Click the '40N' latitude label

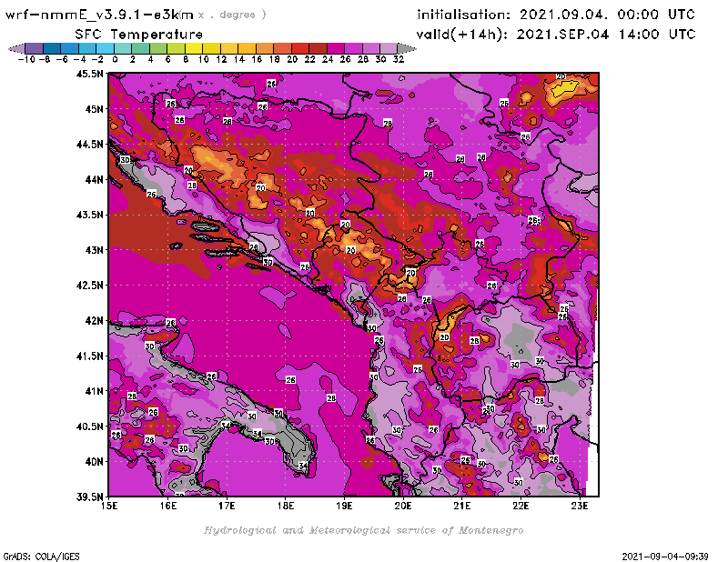click(x=95, y=462)
